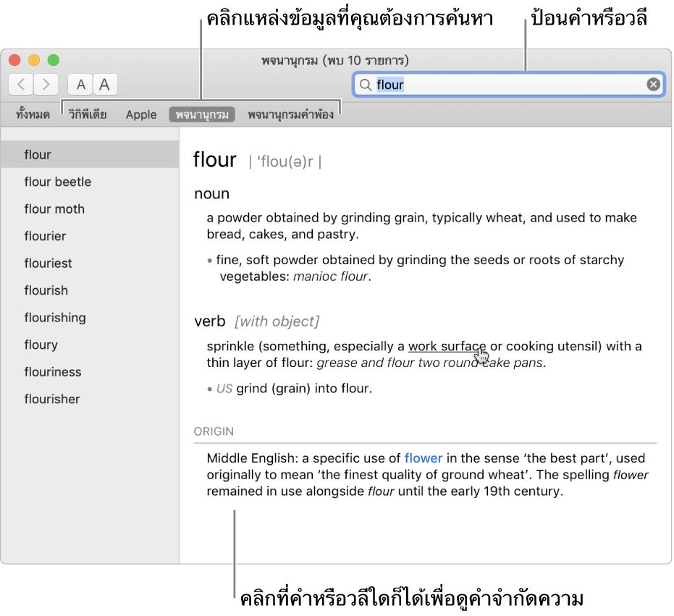Click the US label in verb definition
The width and height of the screenshot is (674, 616).
(224, 389)
